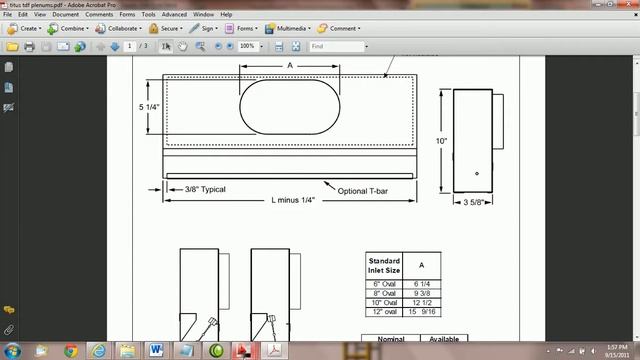The width and height of the screenshot is (640, 360).
Task: Open the File menu
Action: pyautogui.click(x=7, y=14)
